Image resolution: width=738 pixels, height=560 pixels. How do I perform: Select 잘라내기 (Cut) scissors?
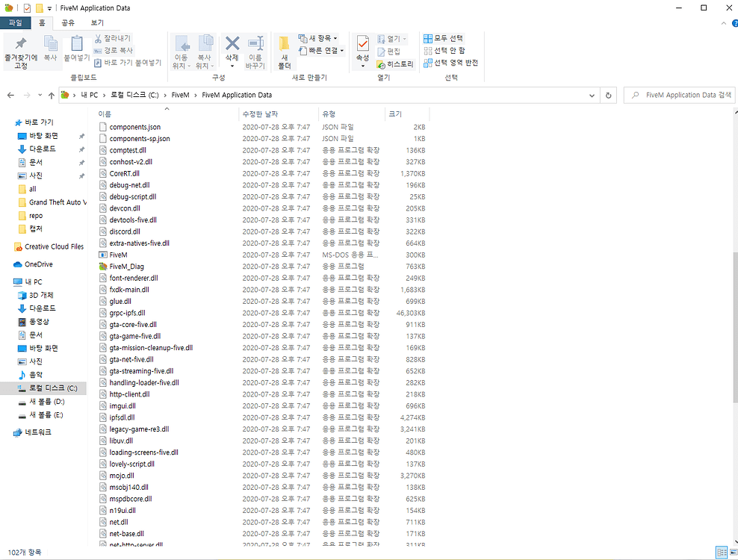click(x=113, y=38)
